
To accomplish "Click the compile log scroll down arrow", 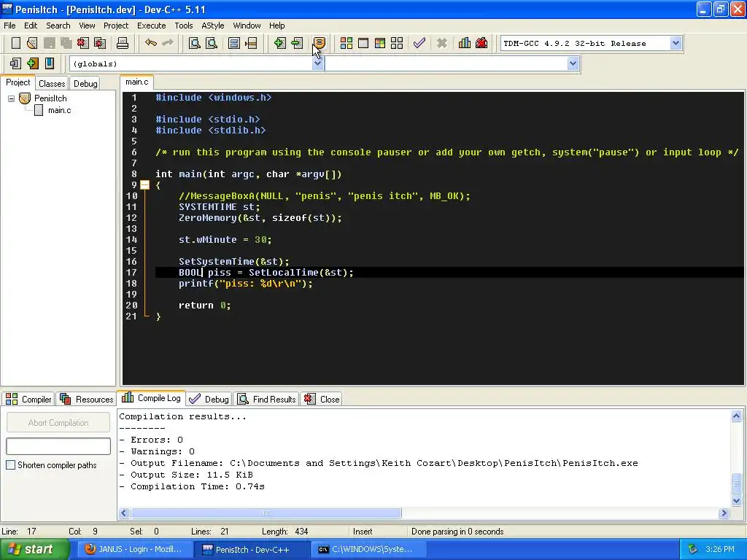I will coord(736,500).
